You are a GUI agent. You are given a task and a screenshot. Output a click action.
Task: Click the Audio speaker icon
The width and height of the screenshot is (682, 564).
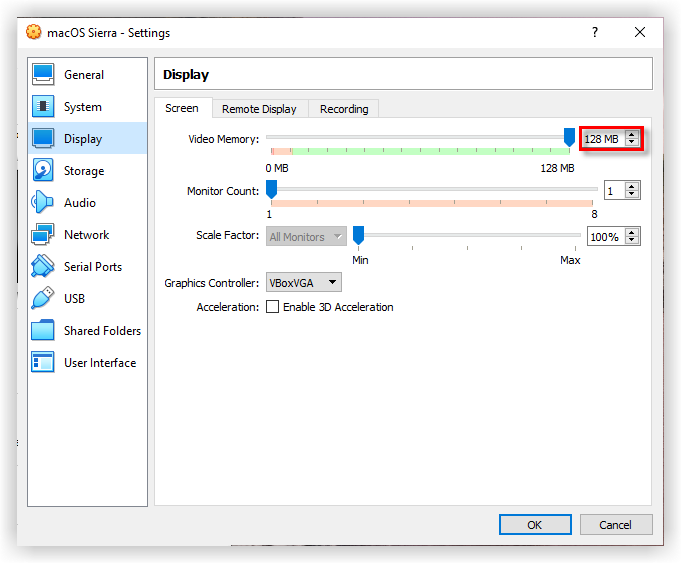(x=43, y=202)
